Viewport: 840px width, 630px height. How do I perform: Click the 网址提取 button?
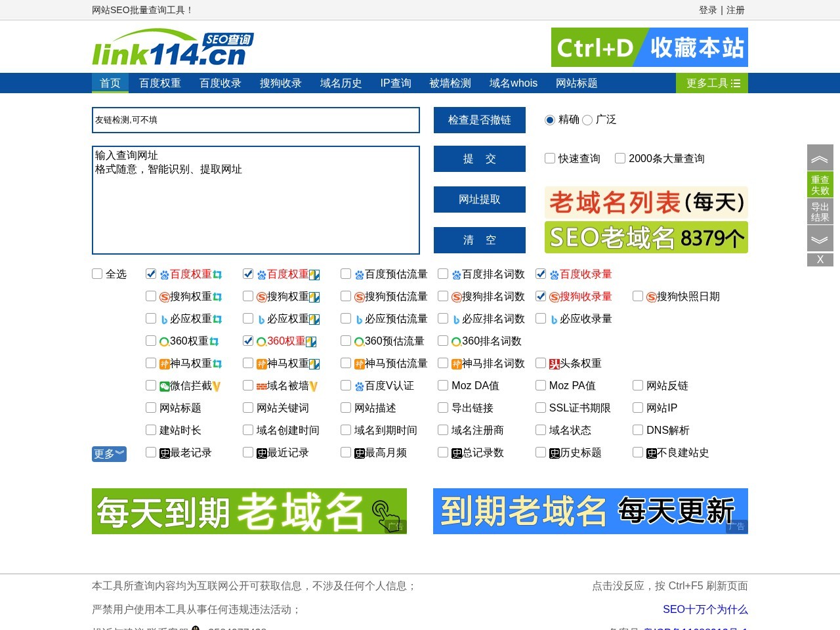[480, 199]
